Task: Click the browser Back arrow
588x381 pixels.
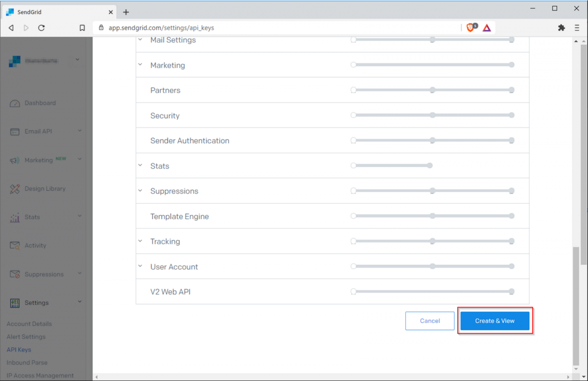Action: [x=11, y=28]
